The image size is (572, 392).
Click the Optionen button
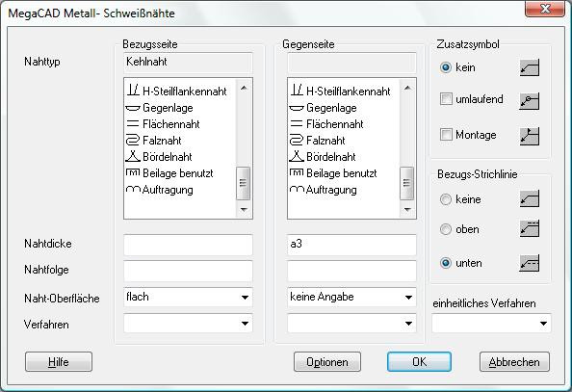pos(327,362)
